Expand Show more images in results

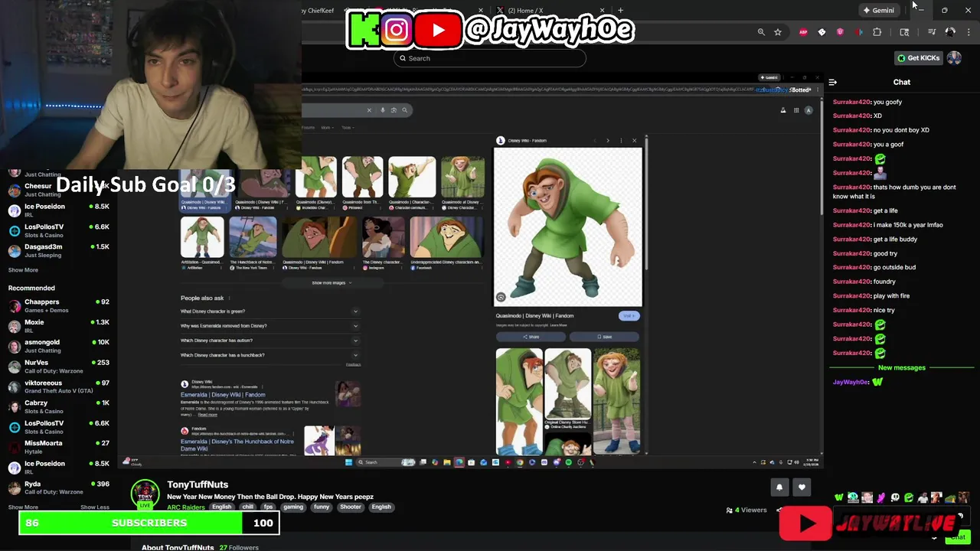click(x=332, y=283)
